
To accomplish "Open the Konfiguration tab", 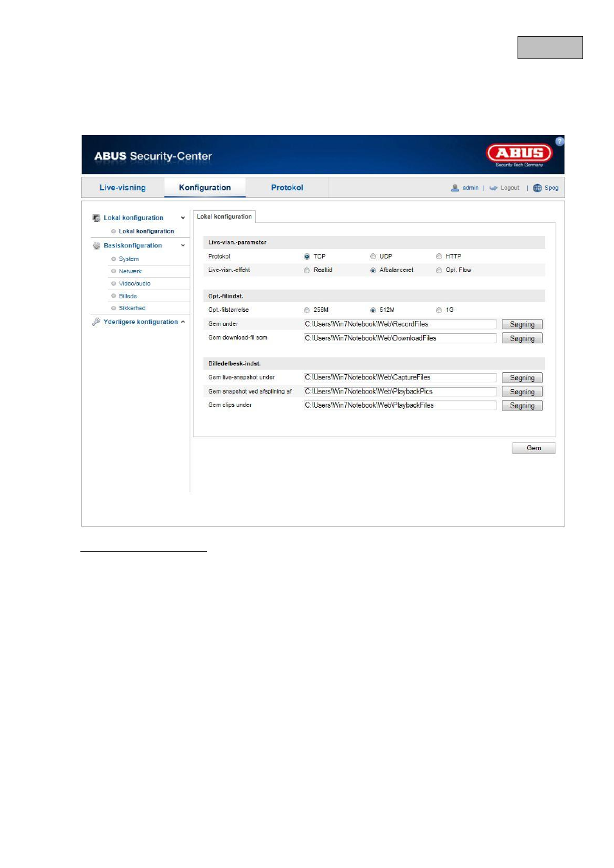I will (x=205, y=188).
